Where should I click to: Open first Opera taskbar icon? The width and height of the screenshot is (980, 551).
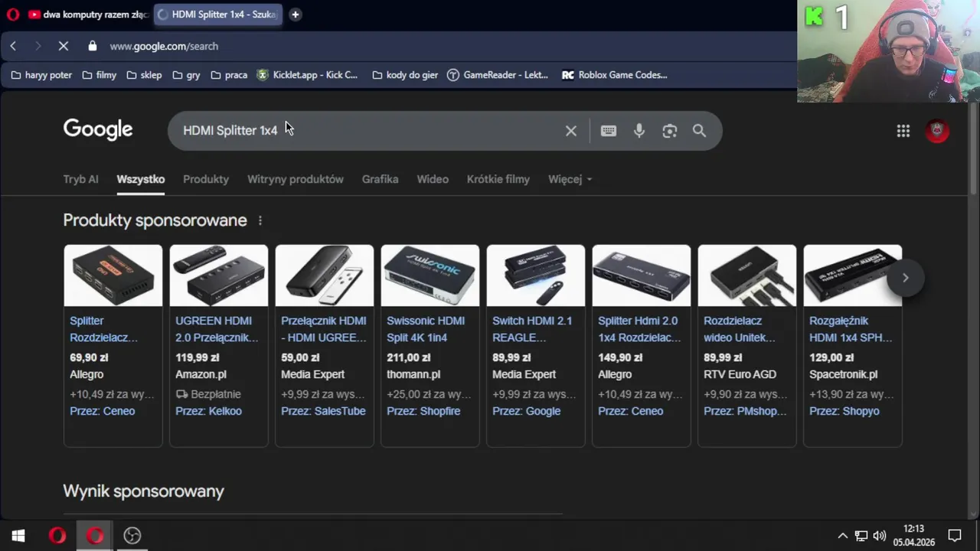coord(57,536)
